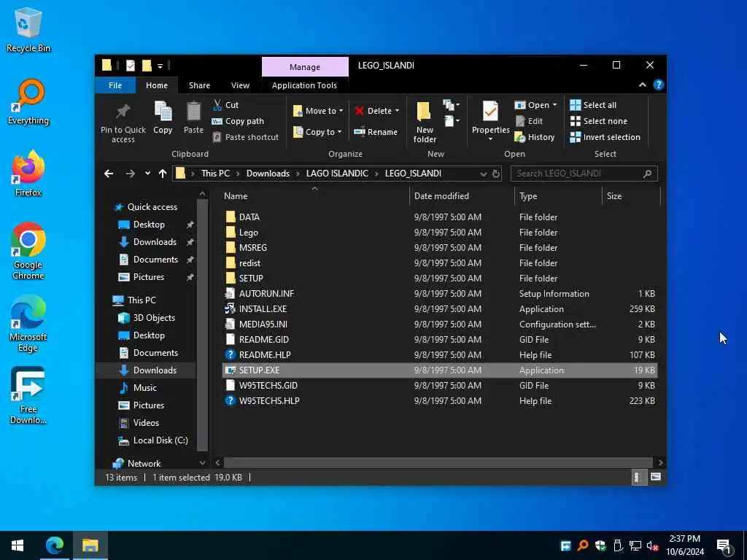Select 3D Objects in navigation pane
Image resolution: width=747 pixels, height=560 pixels.
(x=147, y=318)
